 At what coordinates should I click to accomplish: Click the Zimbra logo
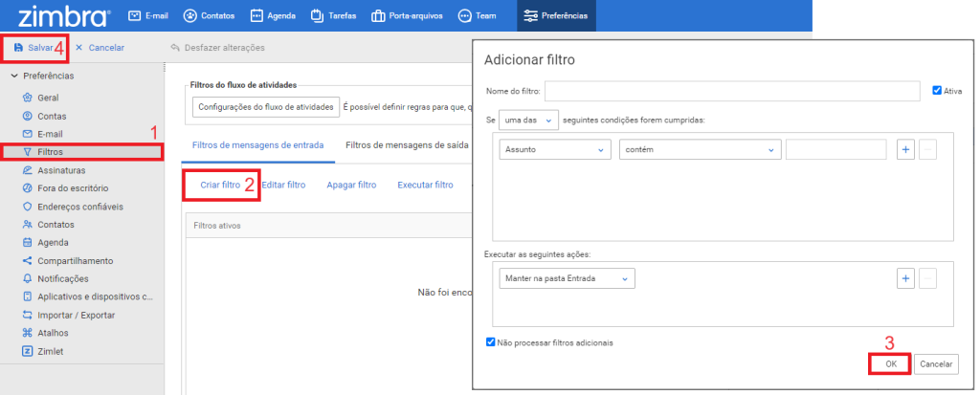point(64,16)
